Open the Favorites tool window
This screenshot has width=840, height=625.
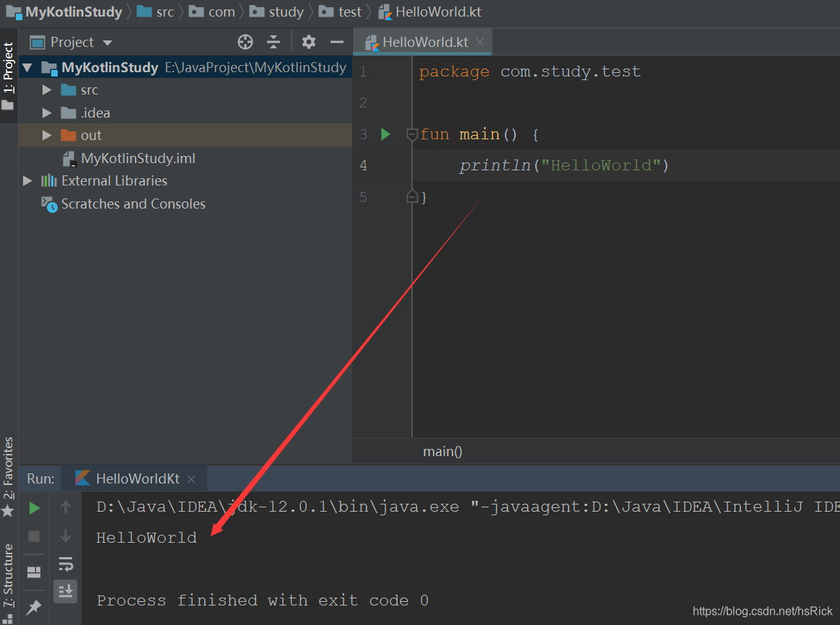8,476
